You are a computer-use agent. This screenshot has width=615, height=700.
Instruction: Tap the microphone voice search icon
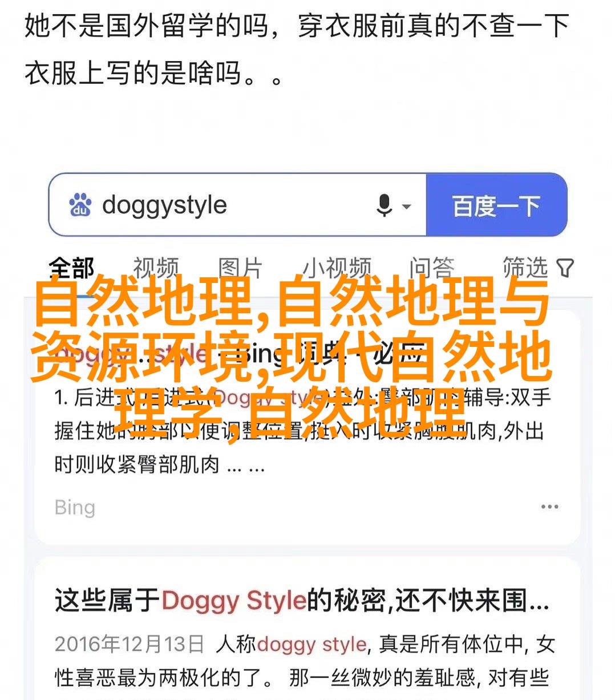[385, 205]
